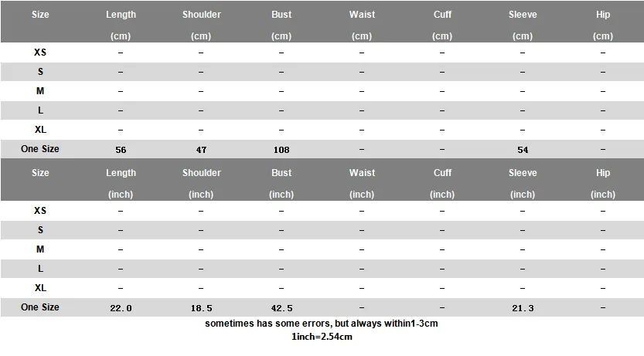Click the 1inch=2.54cm conversion note
644x356 pixels.
[x=322, y=337]
